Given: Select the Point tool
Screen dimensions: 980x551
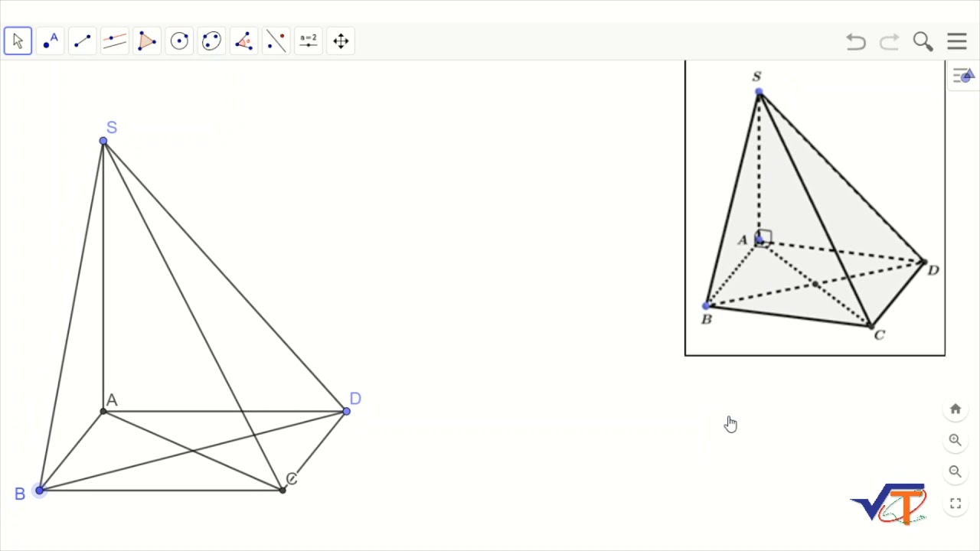Looking at the screenshot, I should pos(51,41).
